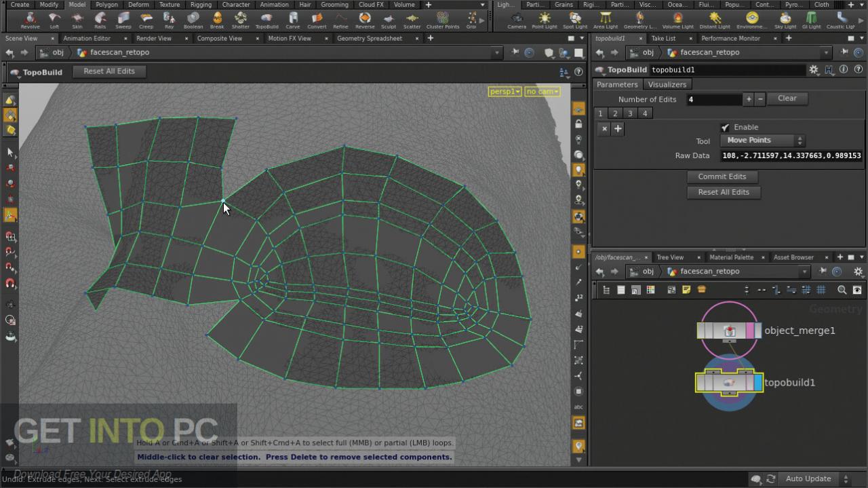Screen dimensions: 868x488
Task: Toggle the pin on the network editor pane
Action: (x=824, y=271)
